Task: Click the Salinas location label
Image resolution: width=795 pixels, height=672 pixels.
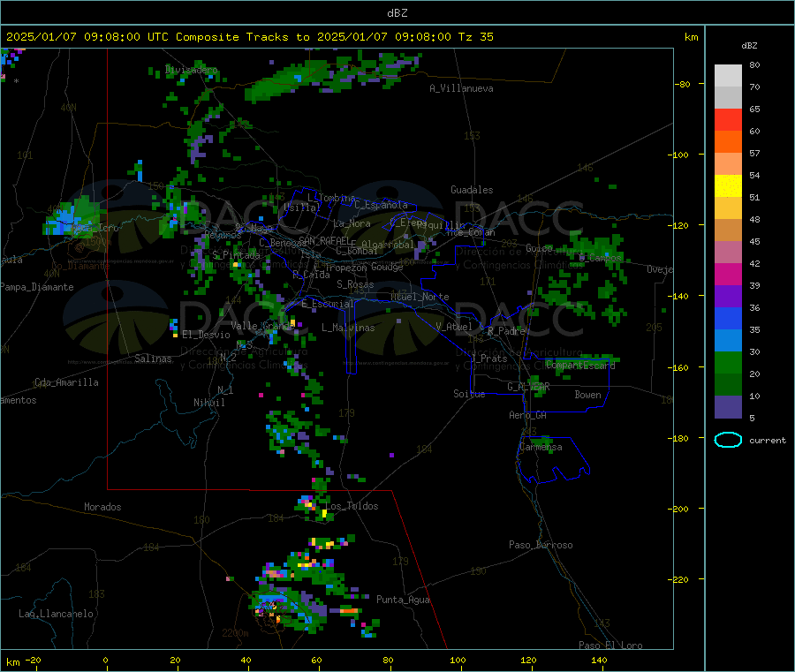Action: click(153, 359)
